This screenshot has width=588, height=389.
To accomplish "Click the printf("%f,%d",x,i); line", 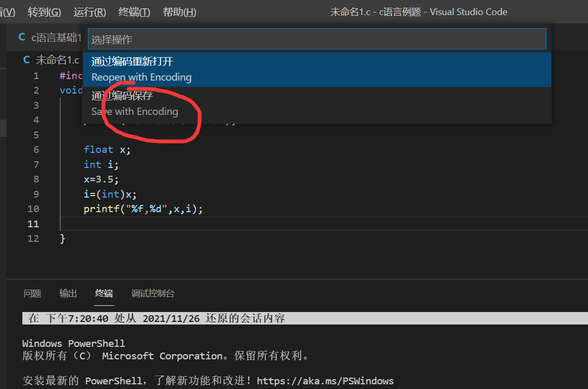I will (x=143, y=209).
